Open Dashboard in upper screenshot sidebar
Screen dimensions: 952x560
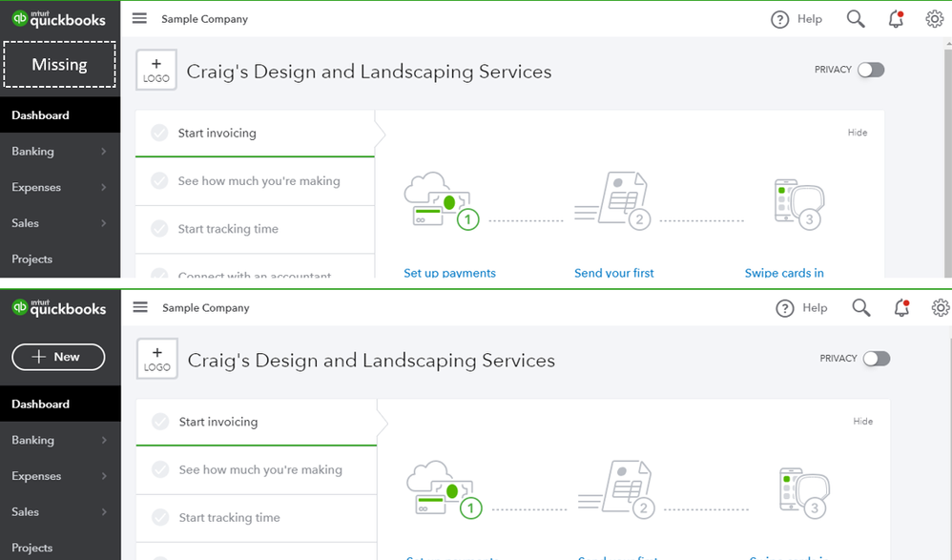(x=60, y=115)
